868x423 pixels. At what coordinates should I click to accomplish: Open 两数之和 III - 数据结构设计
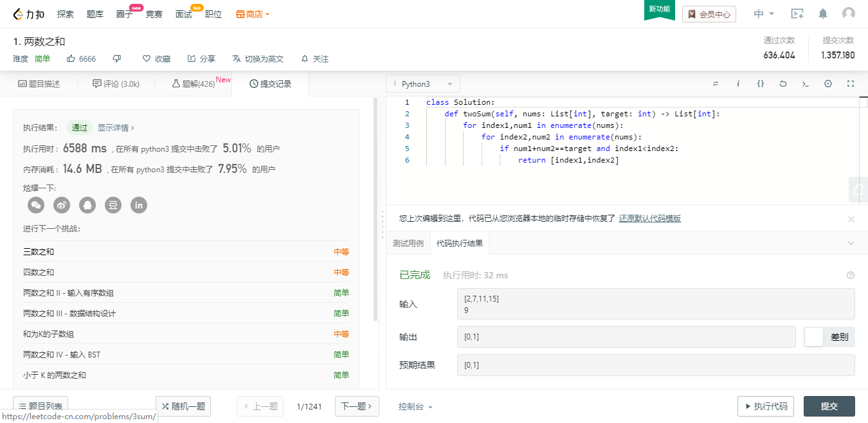click(186, 313)
